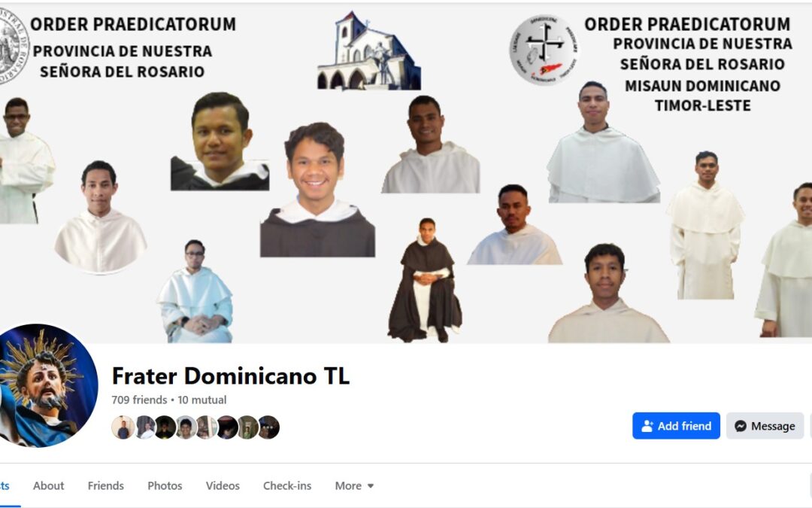Open the Photos tab
The image size is (812, 508).
tap(165, 485)
